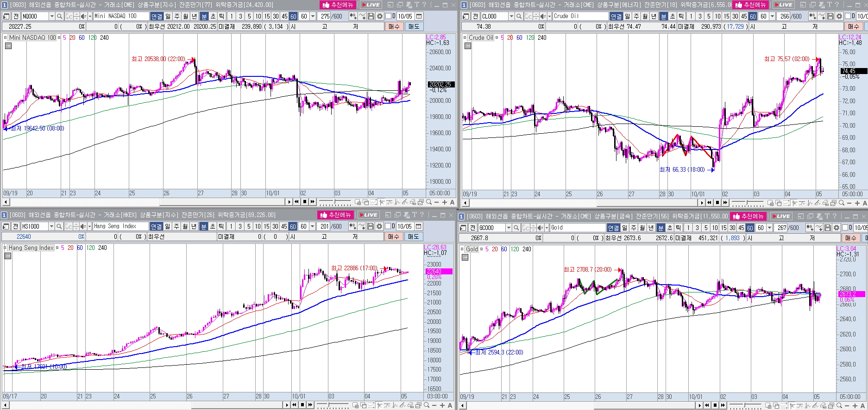The width and height of the screenshot is (868, 410).
Task: Click save diskette icon in Gold chart toolbar
Action: pos(828,228)
